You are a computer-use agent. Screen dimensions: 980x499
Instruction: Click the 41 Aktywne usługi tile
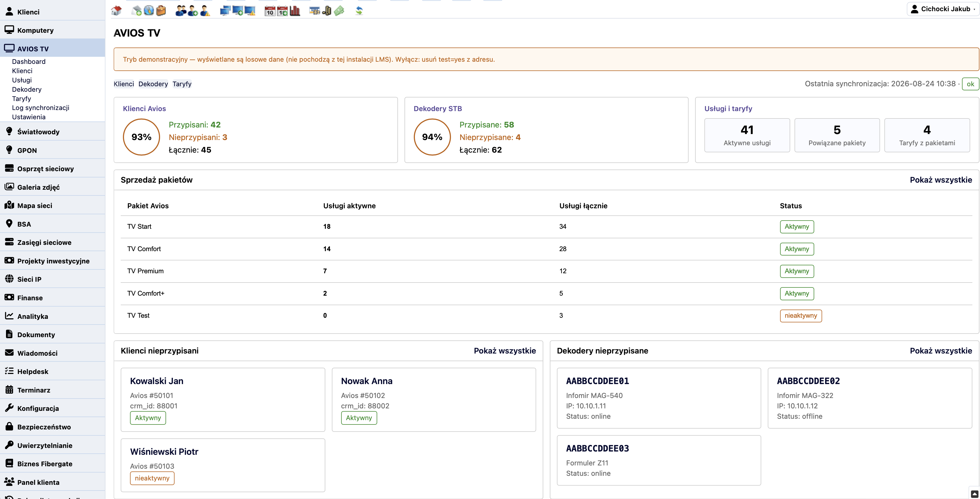pyautogui.click(x=747, y=135)
